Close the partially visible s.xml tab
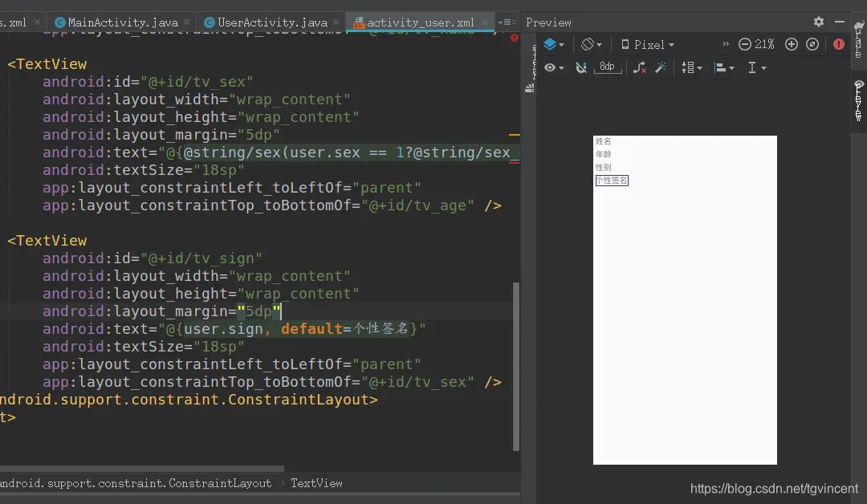 click(37, 22)
